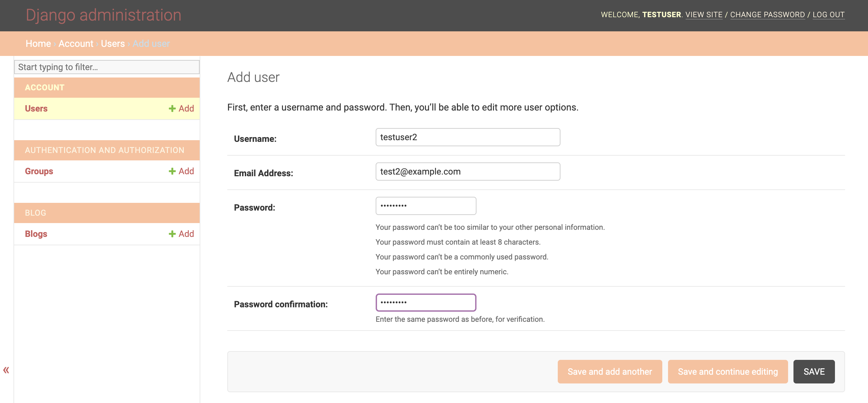This screenshot has height=403, width=868.
Task: Click into the Email Address field
Action: tap(467, 172)
